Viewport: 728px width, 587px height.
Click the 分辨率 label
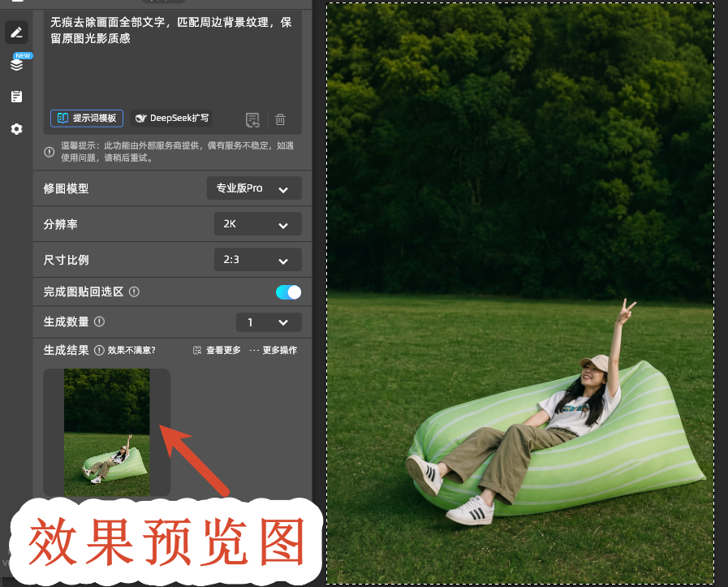click(60, 224)
